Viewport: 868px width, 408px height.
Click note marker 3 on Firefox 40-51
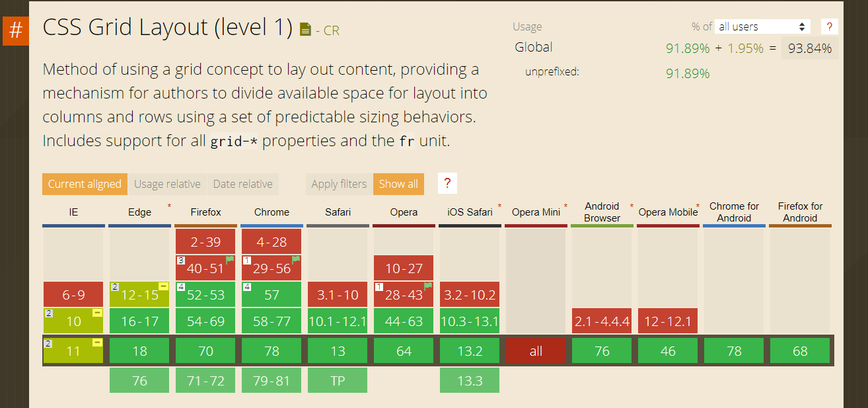pyautogui.click(x=181, y=261)
